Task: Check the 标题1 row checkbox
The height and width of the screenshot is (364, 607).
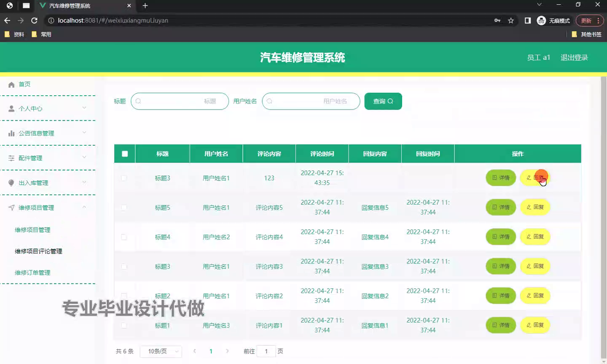Action: click(x=124, y=325)
